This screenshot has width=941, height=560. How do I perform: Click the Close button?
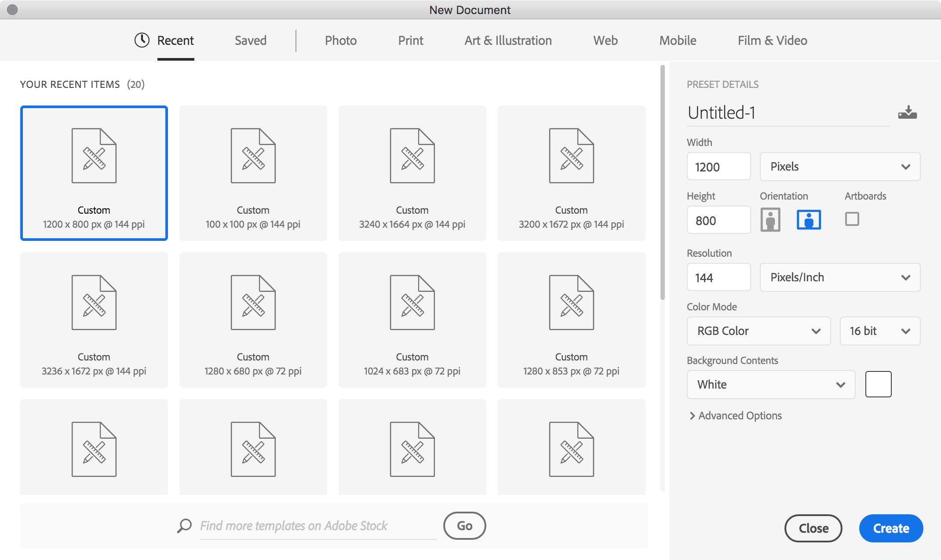tap(814, 527)
